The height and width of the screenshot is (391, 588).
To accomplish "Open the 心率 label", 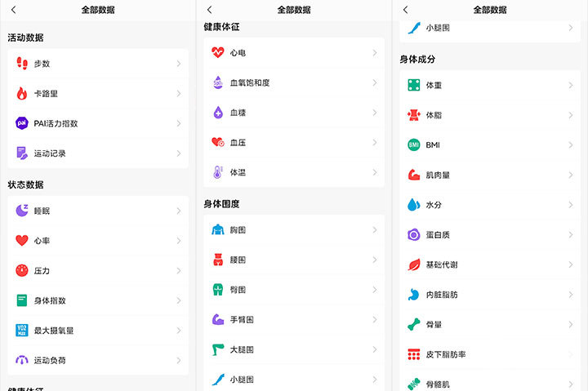I will 42,241.
